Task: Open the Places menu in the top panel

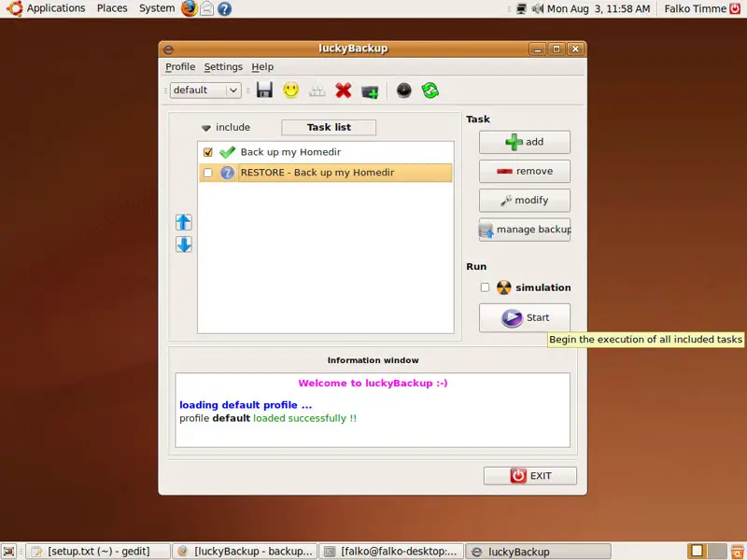Action: [112, 8]
